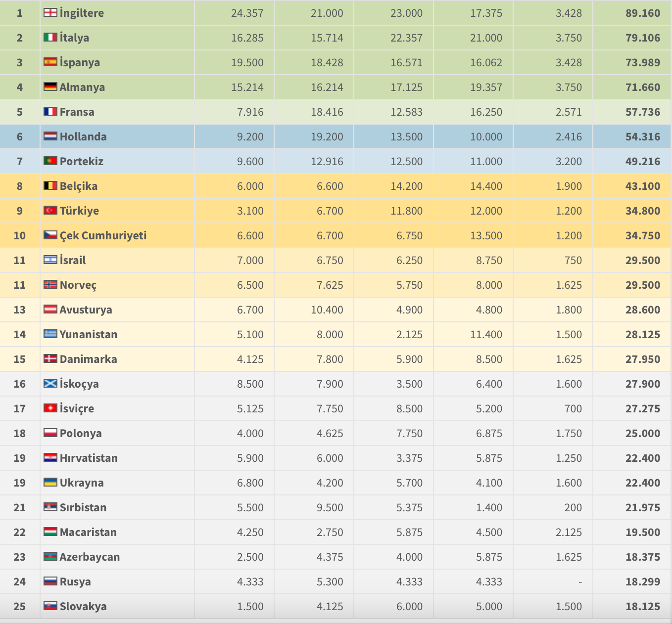Click the Russia flag icon beside Rusya
The image size is (672, 624).
(50, 580)
